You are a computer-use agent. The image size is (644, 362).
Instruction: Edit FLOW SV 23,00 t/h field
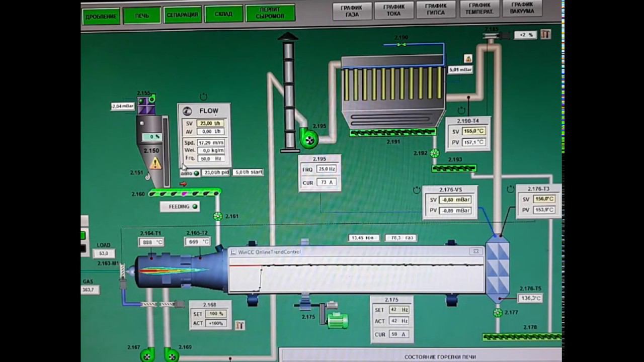(210, 123)
